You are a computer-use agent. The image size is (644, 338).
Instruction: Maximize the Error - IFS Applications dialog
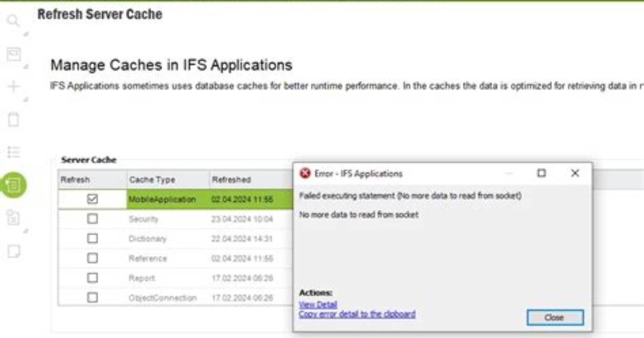[x=541, y=173]
